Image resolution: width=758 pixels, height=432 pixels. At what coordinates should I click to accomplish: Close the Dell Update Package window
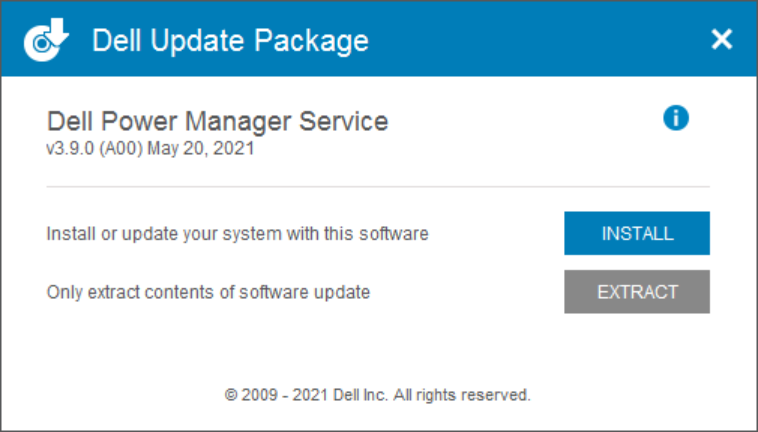tap(721, 40)
